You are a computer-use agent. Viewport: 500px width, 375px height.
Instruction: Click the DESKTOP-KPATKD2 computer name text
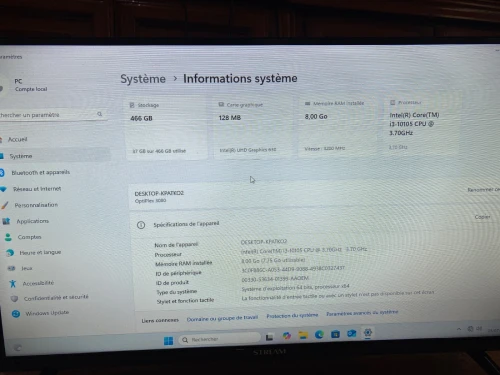coord(159,193)
